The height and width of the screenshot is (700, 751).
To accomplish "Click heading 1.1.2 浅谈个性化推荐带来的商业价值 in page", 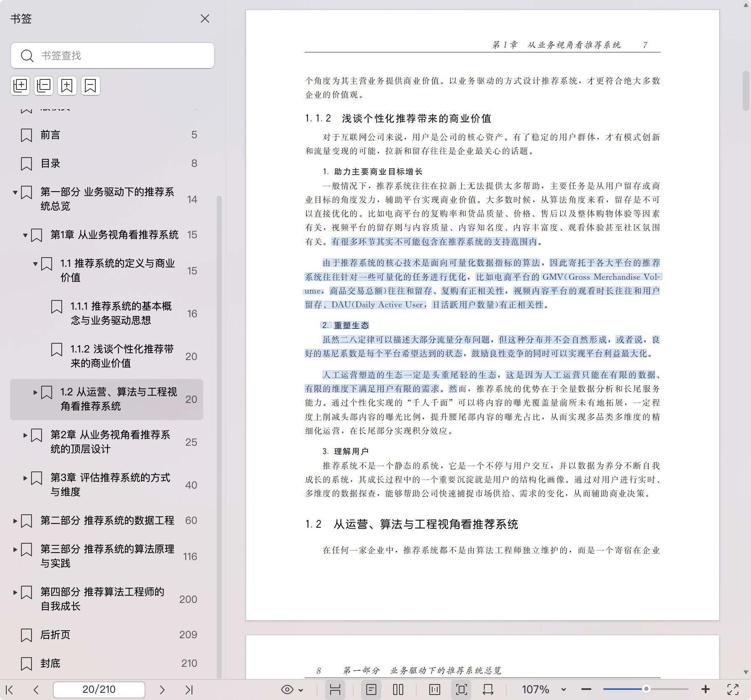I will click(398, 118).
